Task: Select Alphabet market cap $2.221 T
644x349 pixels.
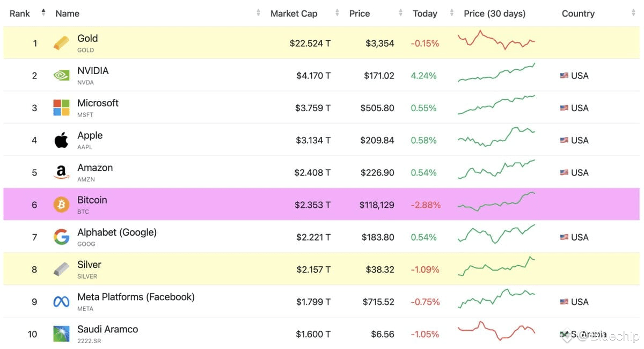Action: pos(313,237)
